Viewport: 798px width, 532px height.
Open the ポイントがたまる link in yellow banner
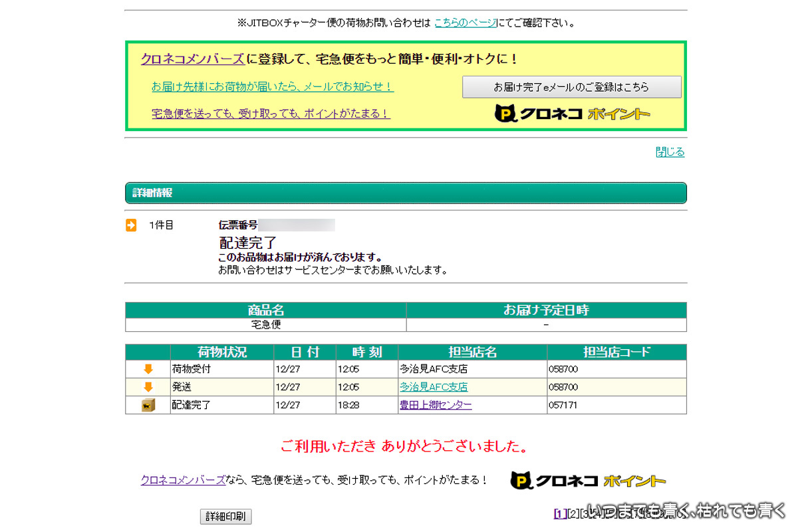270,114
